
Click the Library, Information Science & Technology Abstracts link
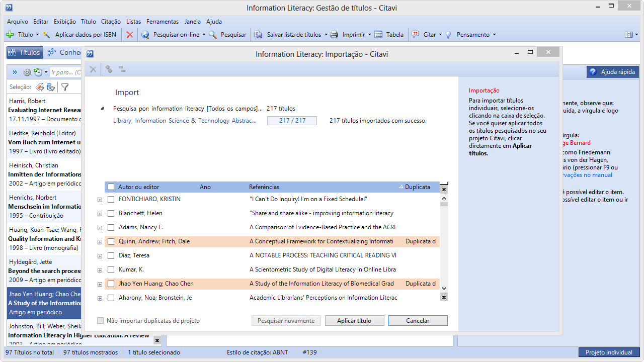click(185, 121)
